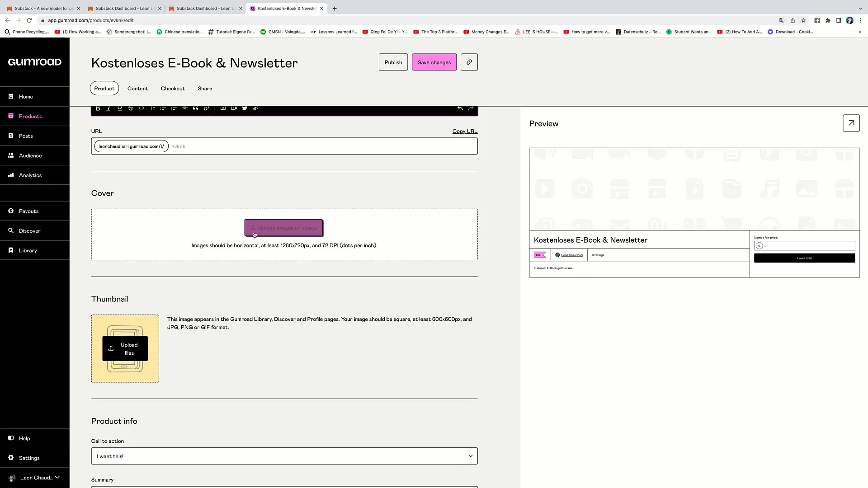Open Analytics in Gumroad sidebar
Screen dimensions: 868x488
35,175
